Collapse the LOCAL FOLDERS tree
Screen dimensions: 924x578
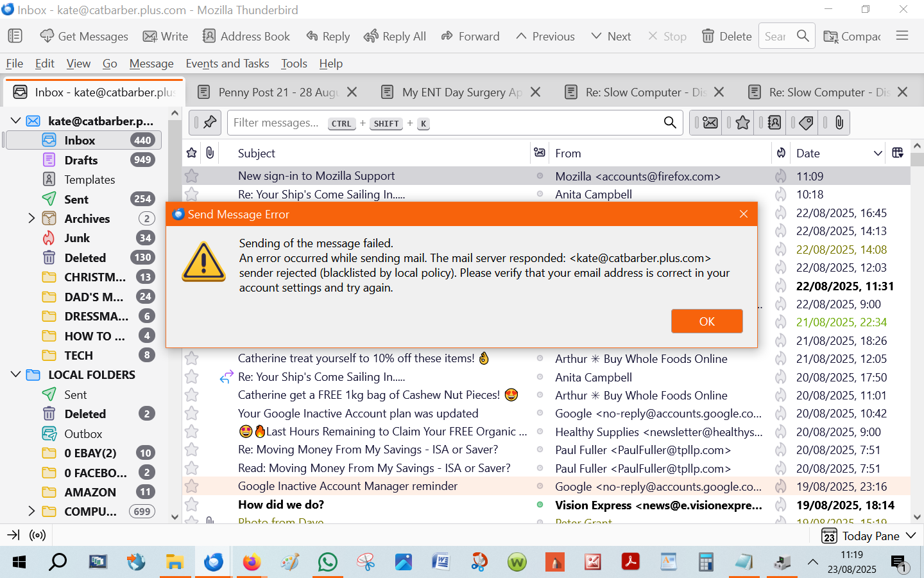coord(16,374)
